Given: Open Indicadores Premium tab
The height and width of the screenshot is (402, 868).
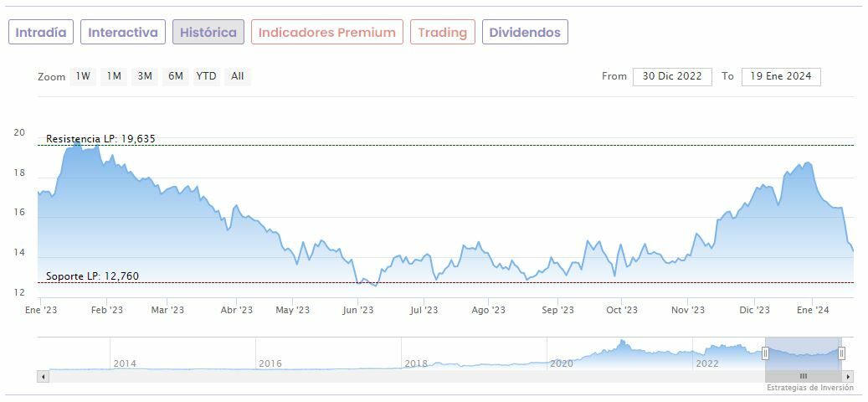Looking at the screenshot, I should coord(326,33).
